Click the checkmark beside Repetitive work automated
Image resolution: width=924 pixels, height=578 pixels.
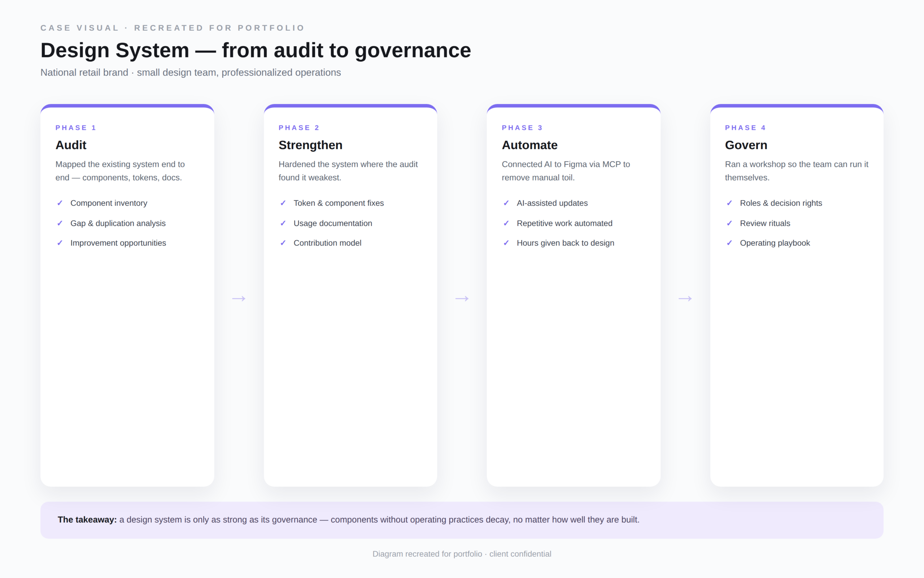coord(506,223)
